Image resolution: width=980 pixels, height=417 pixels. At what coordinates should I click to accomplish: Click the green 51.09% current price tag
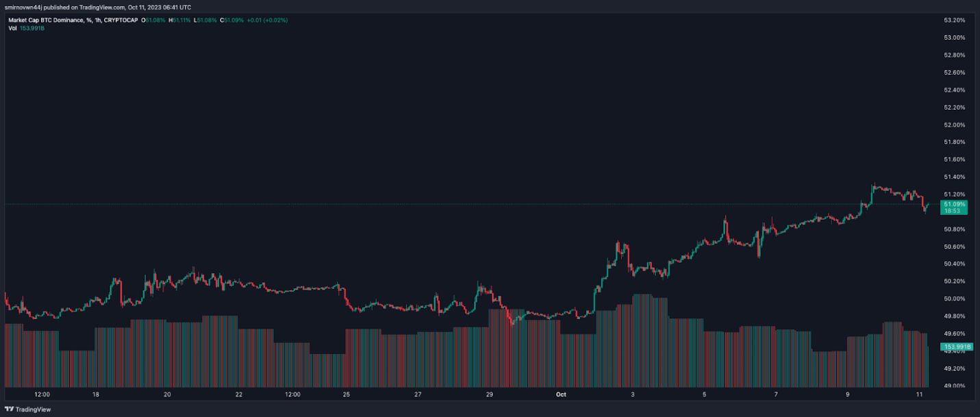pyautogui.click(x=955, y=204)
